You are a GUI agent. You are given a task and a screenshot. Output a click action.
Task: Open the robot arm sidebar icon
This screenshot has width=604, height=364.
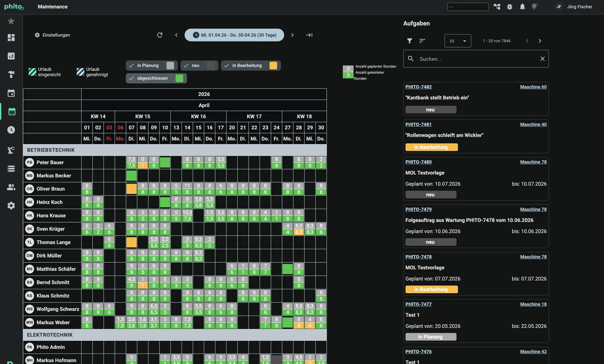click(x=11, y=150)
